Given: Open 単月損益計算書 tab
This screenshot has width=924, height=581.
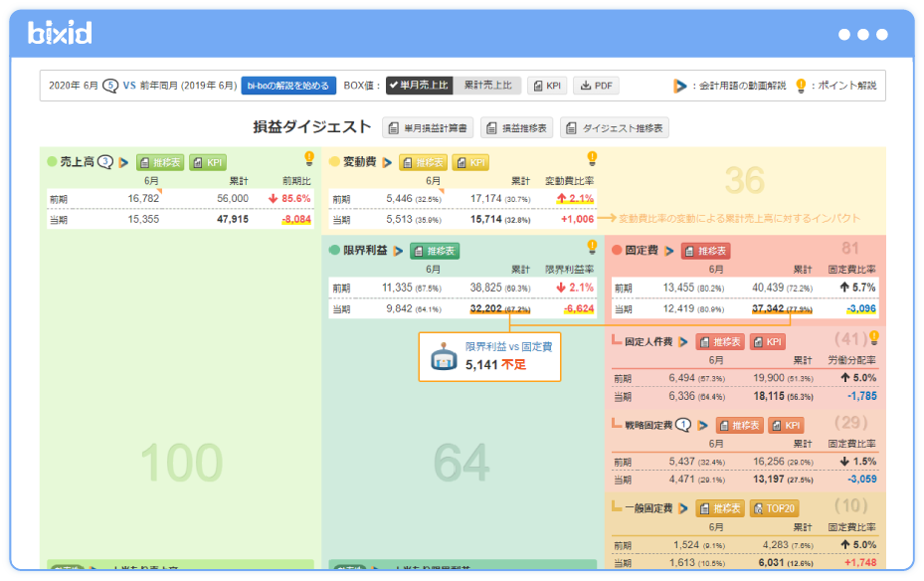Looking at the screenshot, I should point(428,128).
